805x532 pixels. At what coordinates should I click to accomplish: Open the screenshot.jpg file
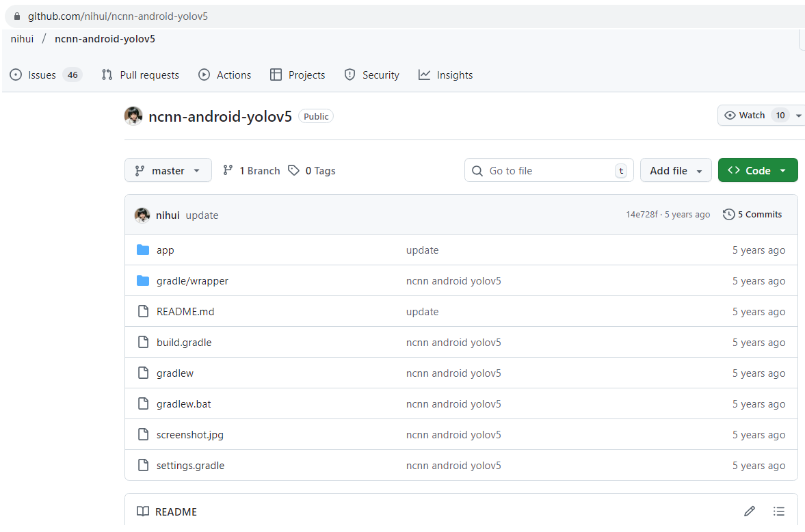(x=190, y=435)
